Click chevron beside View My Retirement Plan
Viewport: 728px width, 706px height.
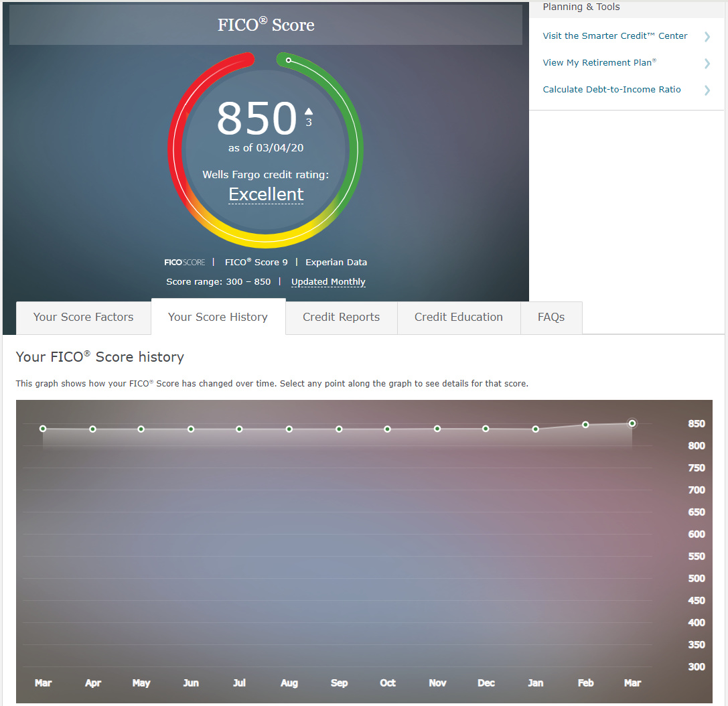pos(707,64)
